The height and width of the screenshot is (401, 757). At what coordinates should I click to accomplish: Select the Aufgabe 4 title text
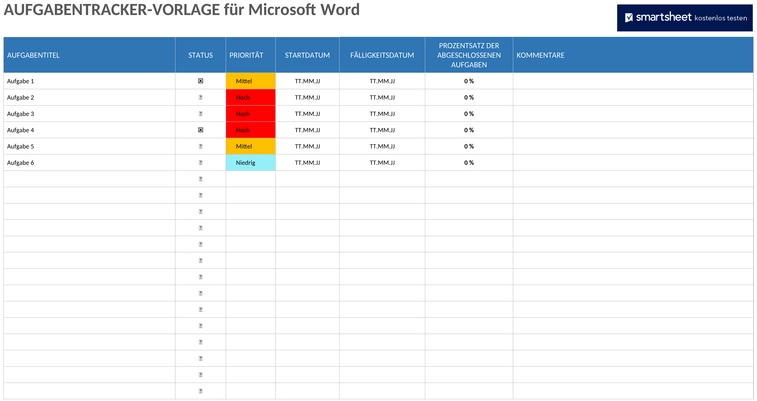coord(20,130)
